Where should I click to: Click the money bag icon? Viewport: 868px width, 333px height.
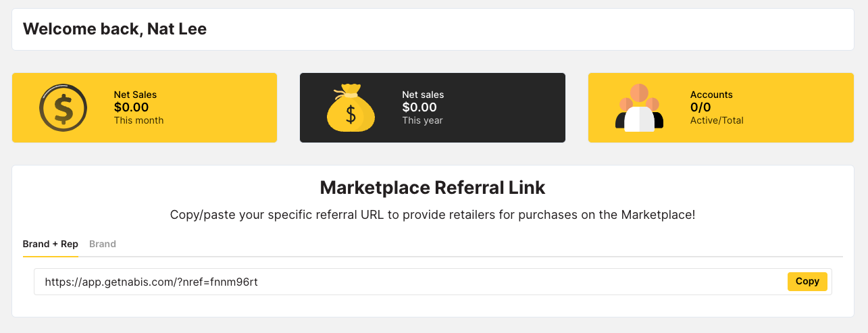[x=351, y=108]
